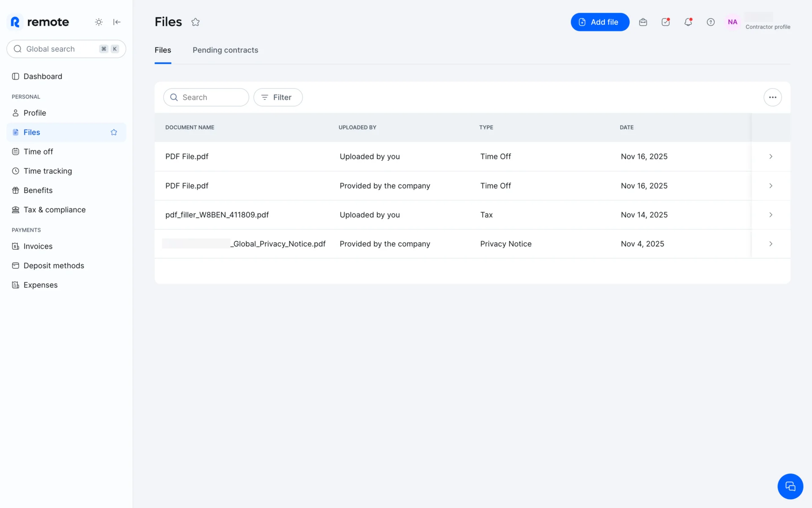The height and width of the screenshot is (508, 812).
Task: Focus the Global search box
Action: tap(59, 49)
